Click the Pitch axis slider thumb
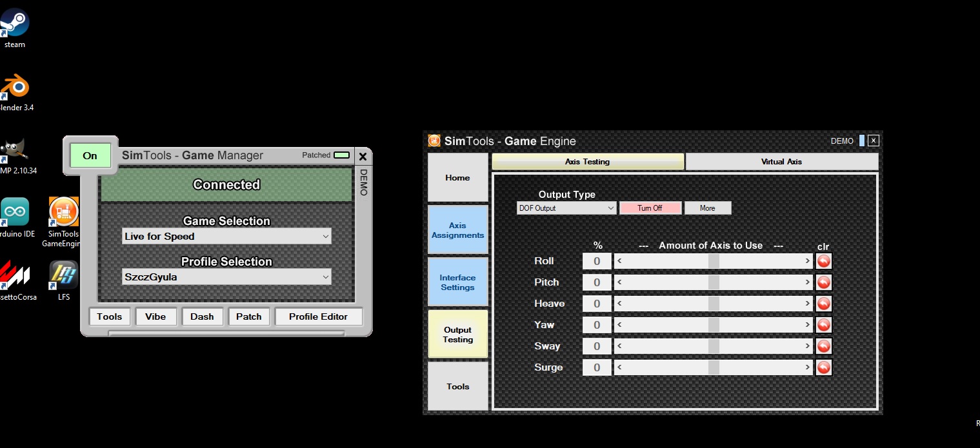980x448 pixels. (714, 282)
